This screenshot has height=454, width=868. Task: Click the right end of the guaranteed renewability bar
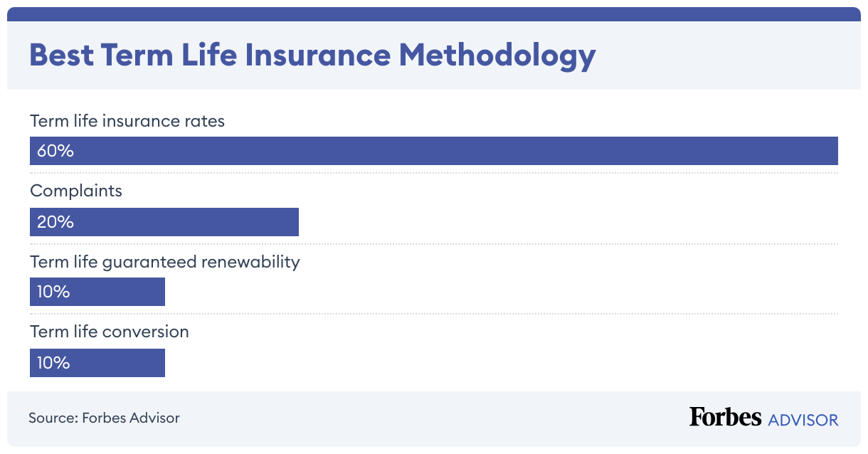160,292
